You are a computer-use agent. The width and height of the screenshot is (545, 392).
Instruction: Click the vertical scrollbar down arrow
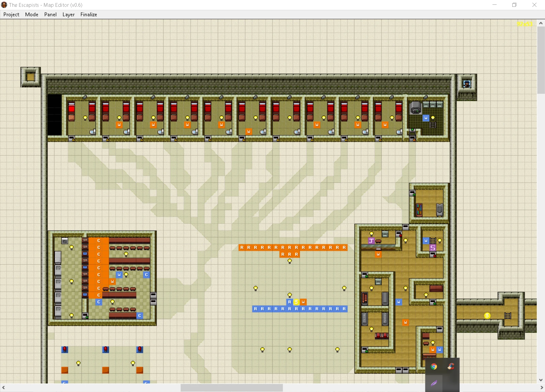[x=541, y=380]
